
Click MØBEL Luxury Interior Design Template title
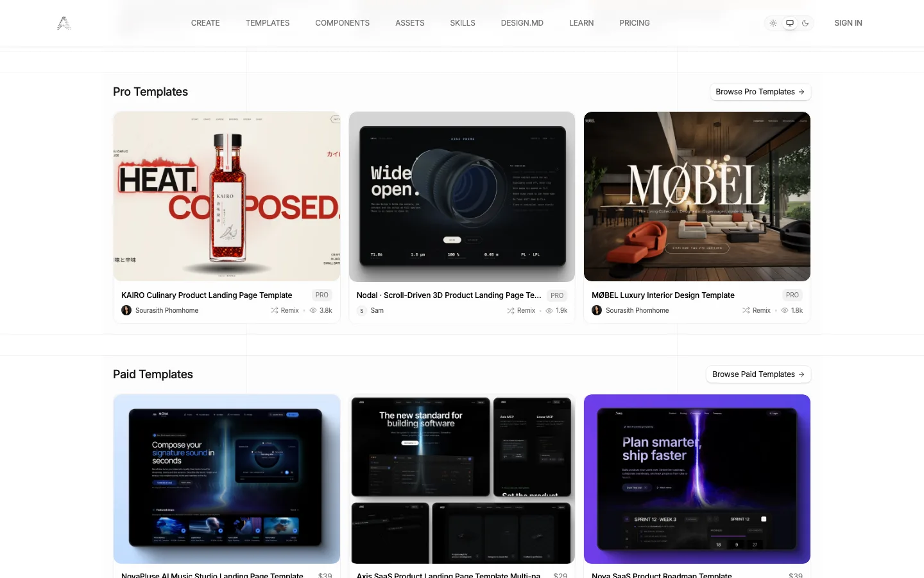(x=663, y=295)
